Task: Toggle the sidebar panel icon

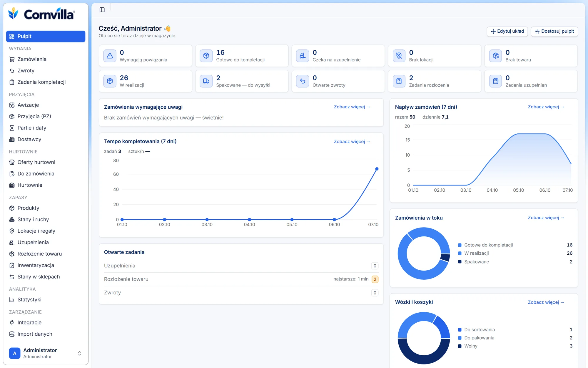Action: tap(102, 10)
